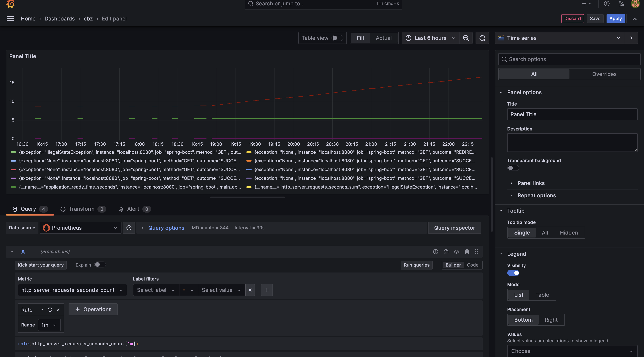Viewport: 644px width, 357px height.
Task: Toggle visibility of query A
Action: (x=457, y=252)
